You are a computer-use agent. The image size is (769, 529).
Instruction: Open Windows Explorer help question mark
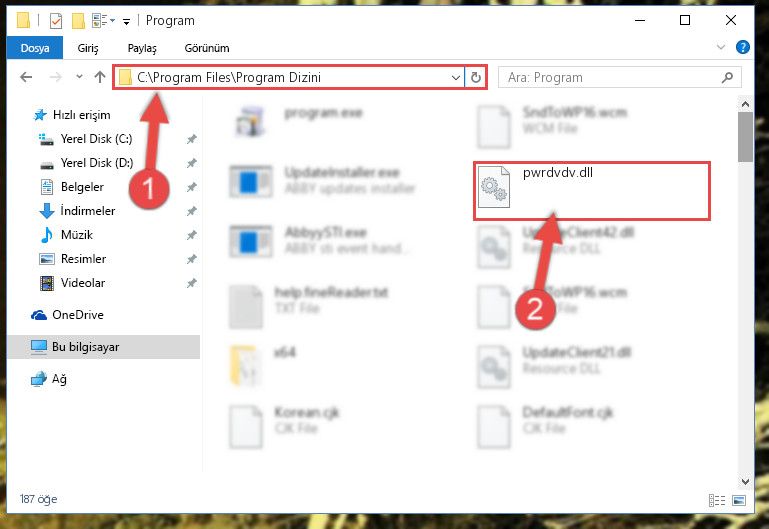pyautogui.click(x=743, y=47)
